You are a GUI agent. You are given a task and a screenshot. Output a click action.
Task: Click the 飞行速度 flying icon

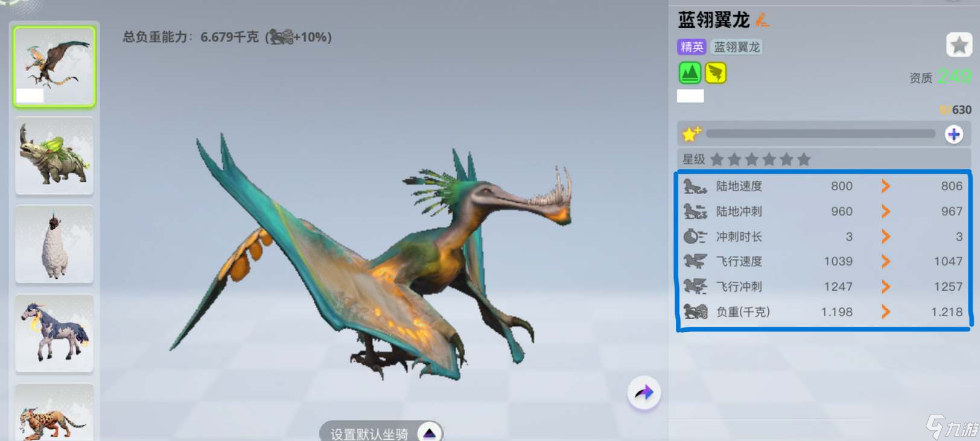click(x=695, y=261)
